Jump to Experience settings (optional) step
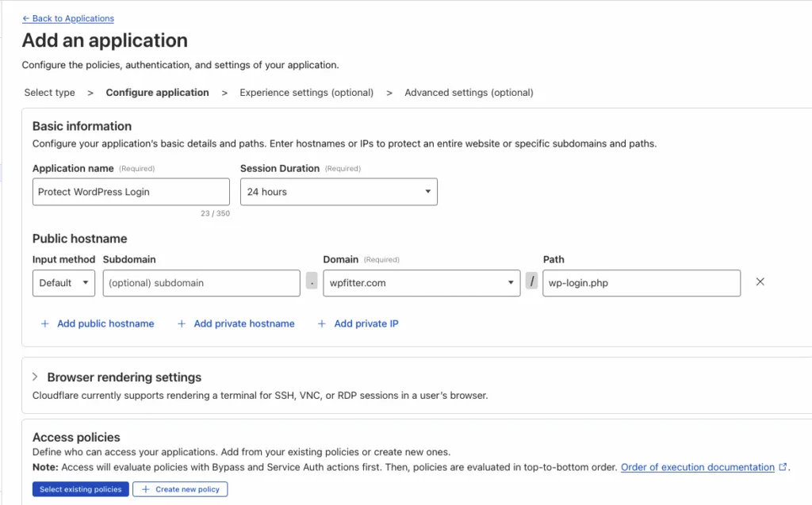Screen dimensions: 812x505 pos(306,92)
